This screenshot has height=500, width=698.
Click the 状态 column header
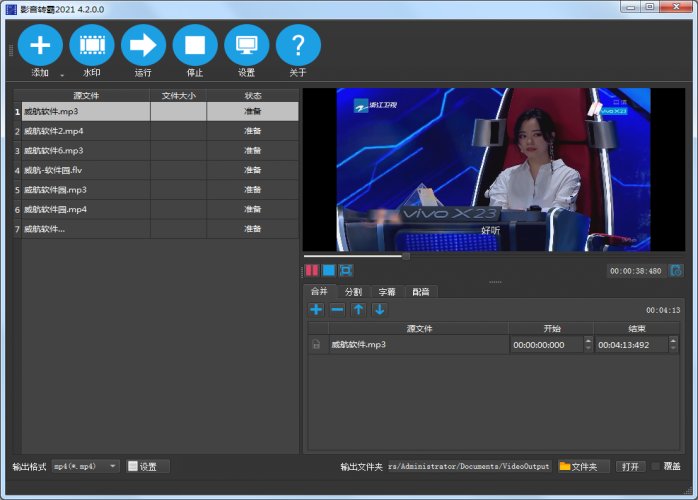pos(253,95)
